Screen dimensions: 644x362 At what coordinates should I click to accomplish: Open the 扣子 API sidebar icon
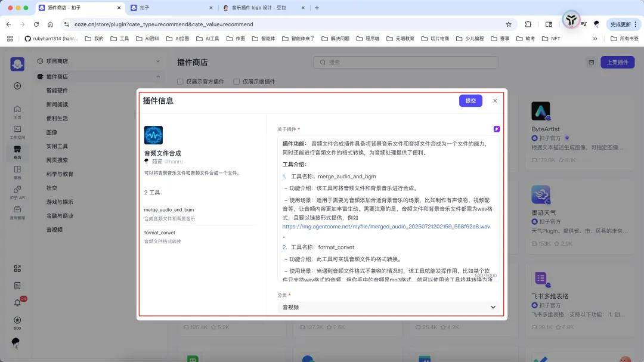(17, 192)
